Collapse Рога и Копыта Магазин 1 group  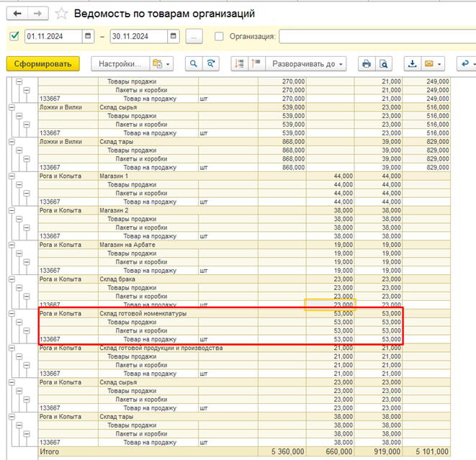12,176
